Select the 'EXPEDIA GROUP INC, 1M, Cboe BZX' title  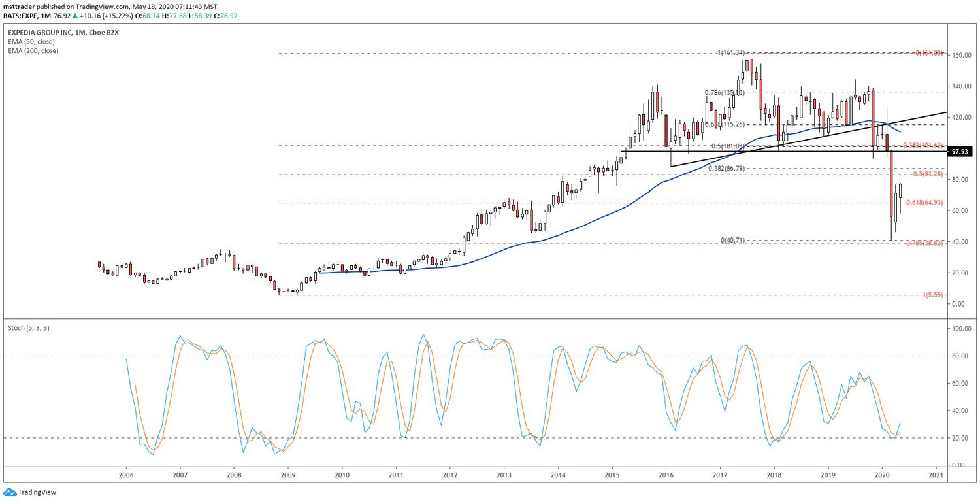[x=62, y=31]
